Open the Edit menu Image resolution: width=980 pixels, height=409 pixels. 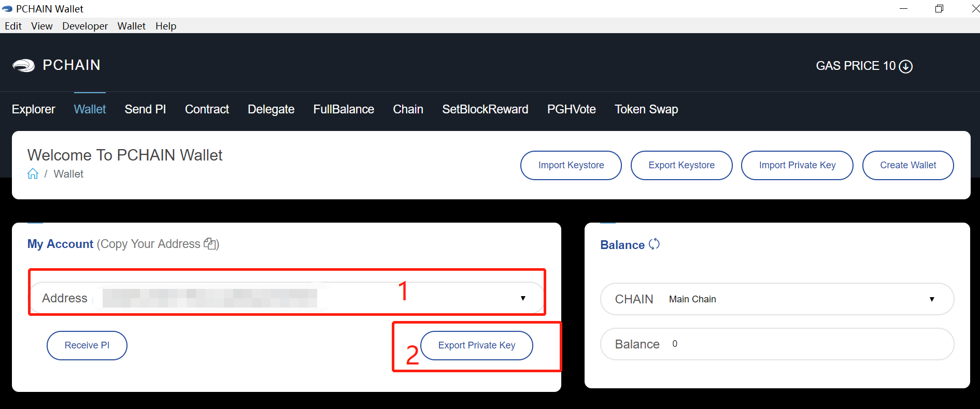pyautogui.click(x=13, y=26)
